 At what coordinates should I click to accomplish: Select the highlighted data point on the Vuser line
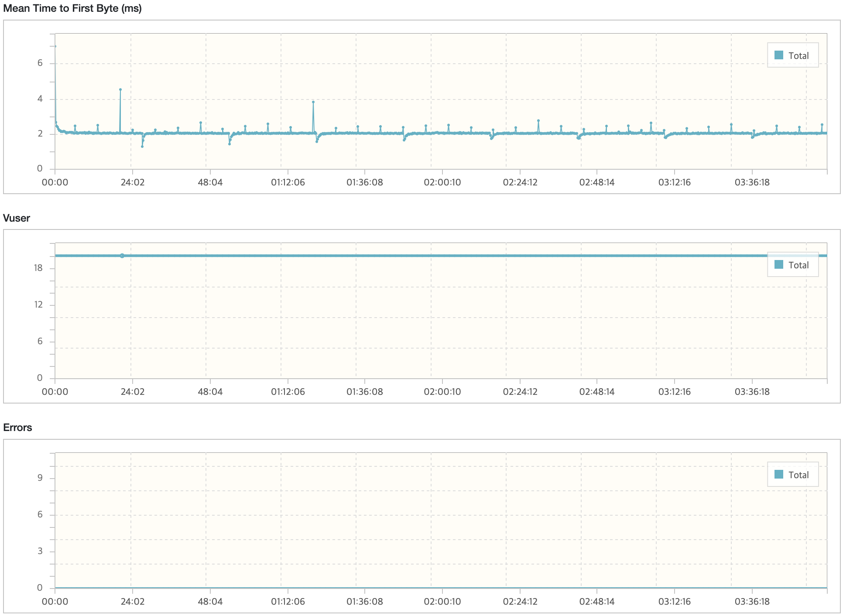pos(122,256)
